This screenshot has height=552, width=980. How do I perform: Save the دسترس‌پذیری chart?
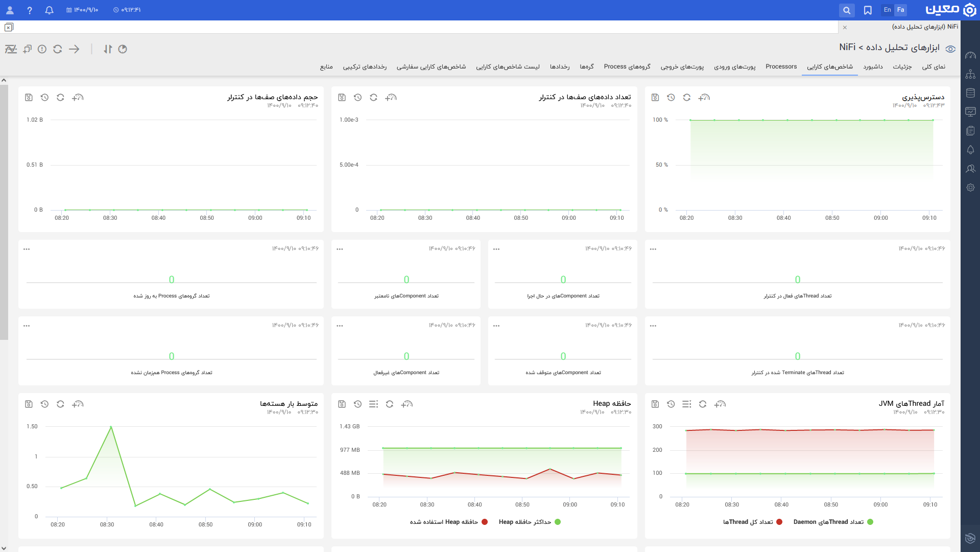(655, 97)
